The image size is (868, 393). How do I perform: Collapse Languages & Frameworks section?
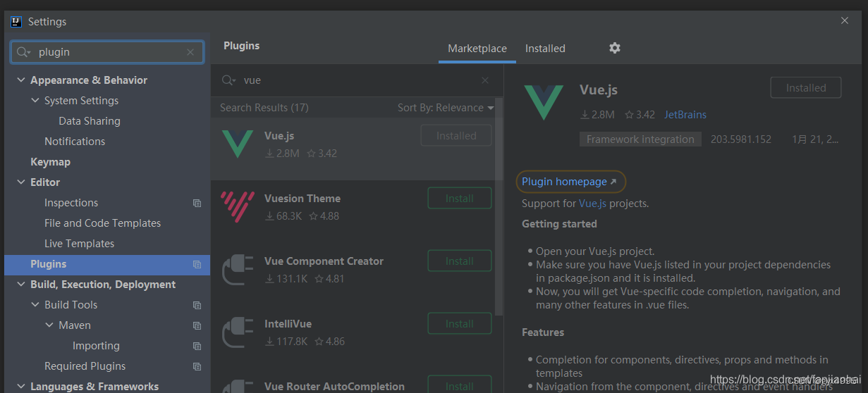coord(20,386)
